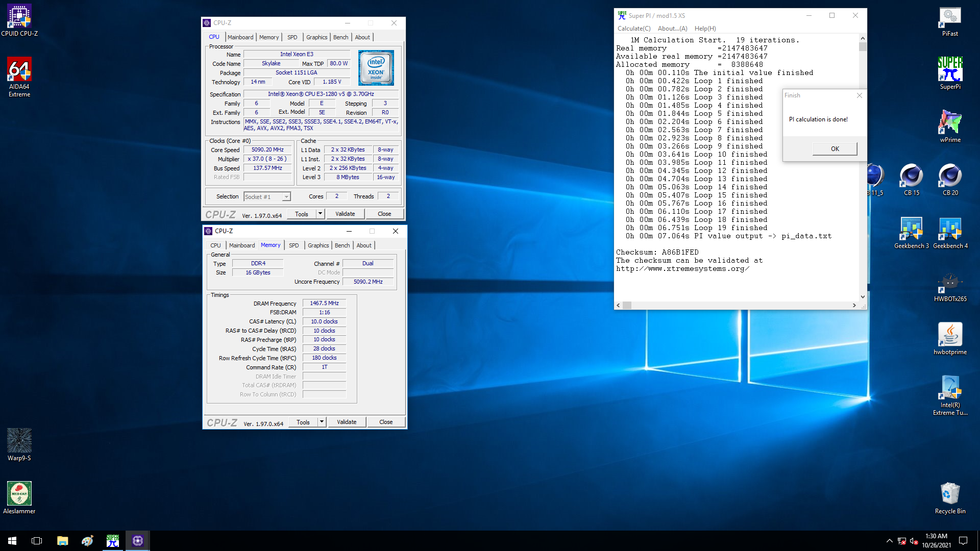Screen dimensions: 980x551
Task: Open the Warp9-S desktop icon
Action: [19, 445]
